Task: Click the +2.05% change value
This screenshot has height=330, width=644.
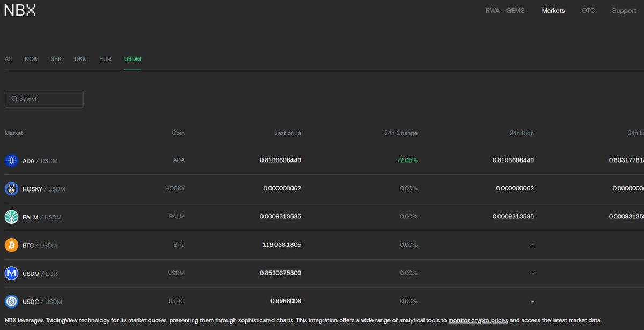Action: point(407,160)
